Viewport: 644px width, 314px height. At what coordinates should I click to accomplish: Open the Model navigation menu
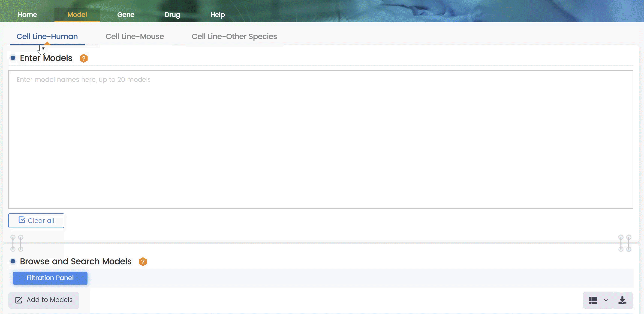coord(77,15)
